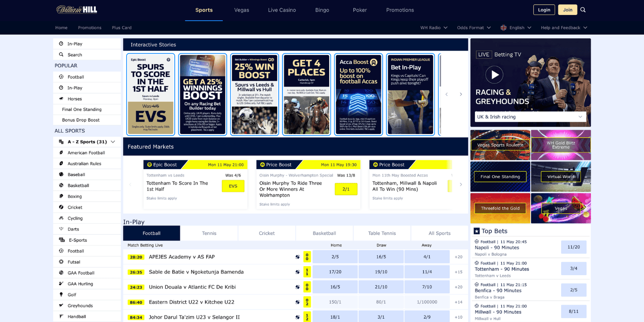
Task: Open the Virtual World tile
Action: [x=561, y=176]
